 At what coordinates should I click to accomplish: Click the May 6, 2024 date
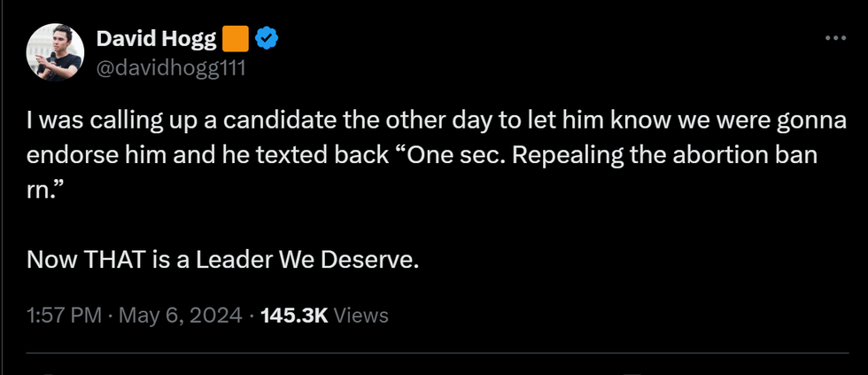coord(181,315)
